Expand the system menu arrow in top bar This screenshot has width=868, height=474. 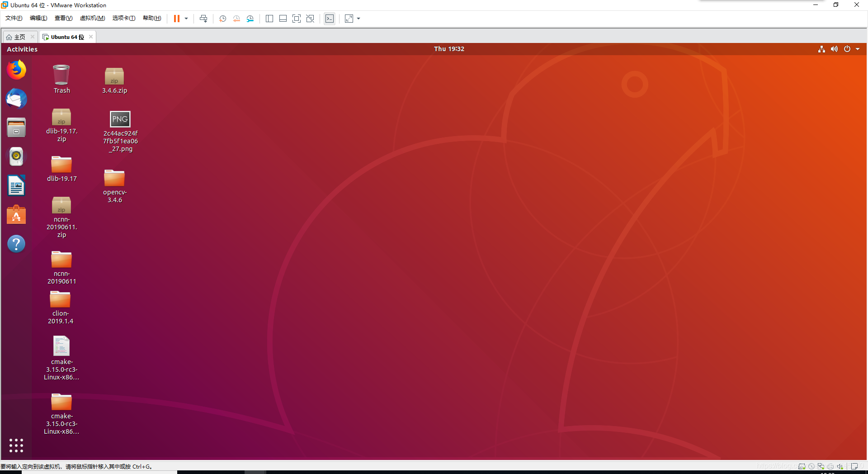coord(858,49)
